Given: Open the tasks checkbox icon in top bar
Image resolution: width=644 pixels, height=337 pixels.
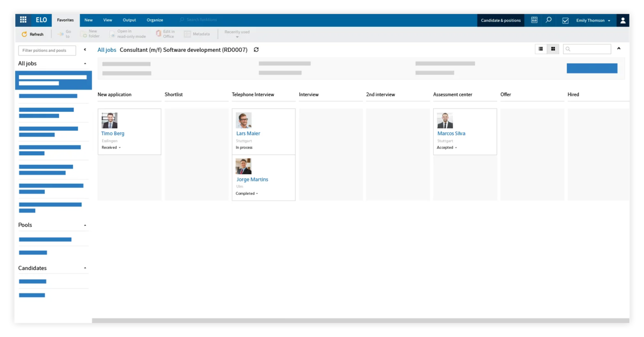Looking at the screenshot, I should 565,20.
